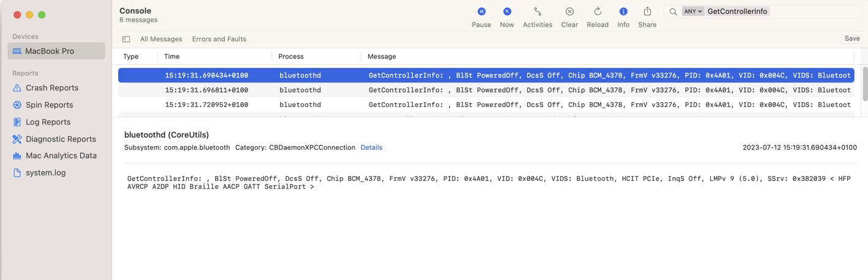Viewport: 868px width, 280px height.
Task: Toggle the sidebar filter icon
Action: (126, 39)
